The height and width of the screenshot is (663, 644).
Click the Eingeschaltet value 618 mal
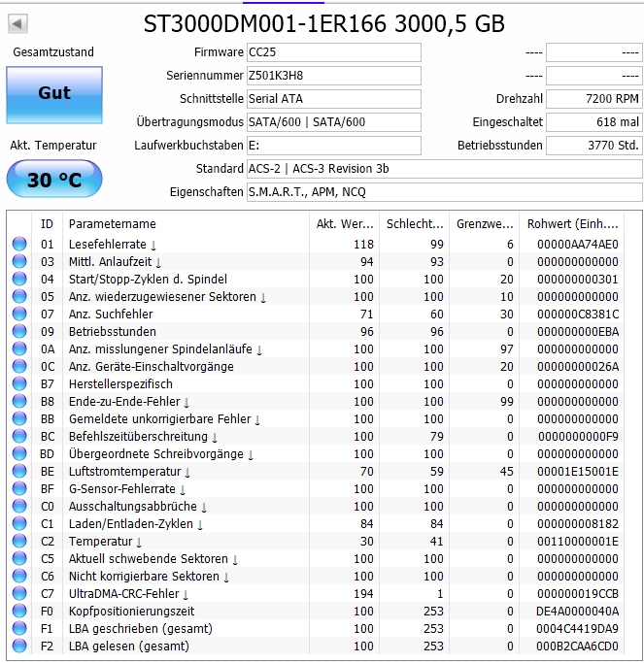tap(594, 122)
